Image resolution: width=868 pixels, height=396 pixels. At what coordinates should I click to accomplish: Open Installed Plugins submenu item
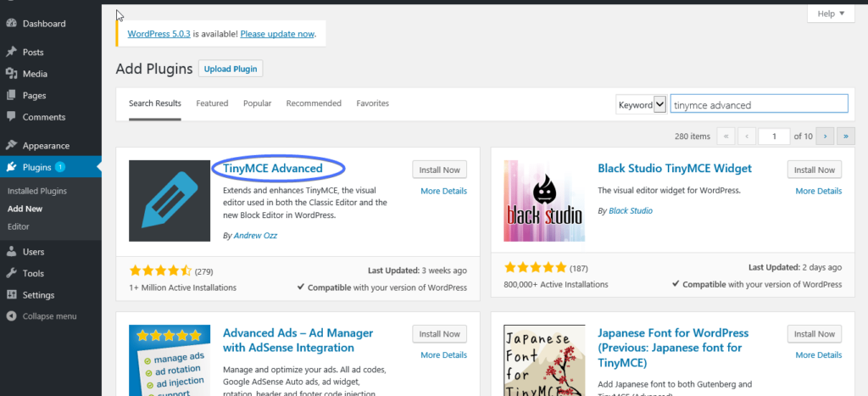37,191
